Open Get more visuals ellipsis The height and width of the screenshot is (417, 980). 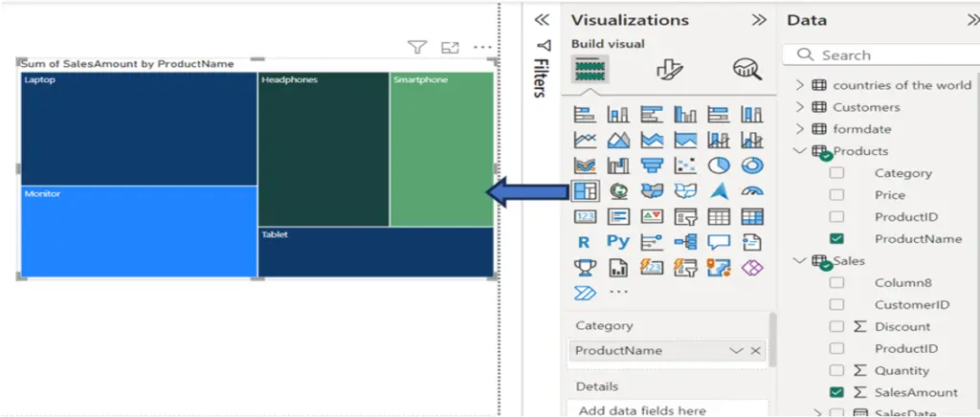pos(618,292)
